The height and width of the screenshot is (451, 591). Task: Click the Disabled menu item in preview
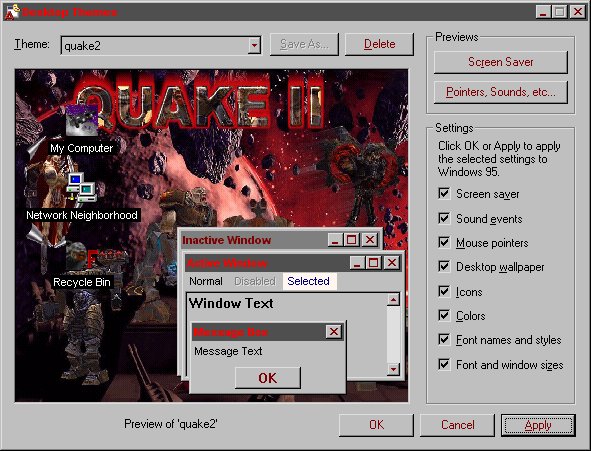[x=255, y=281]
